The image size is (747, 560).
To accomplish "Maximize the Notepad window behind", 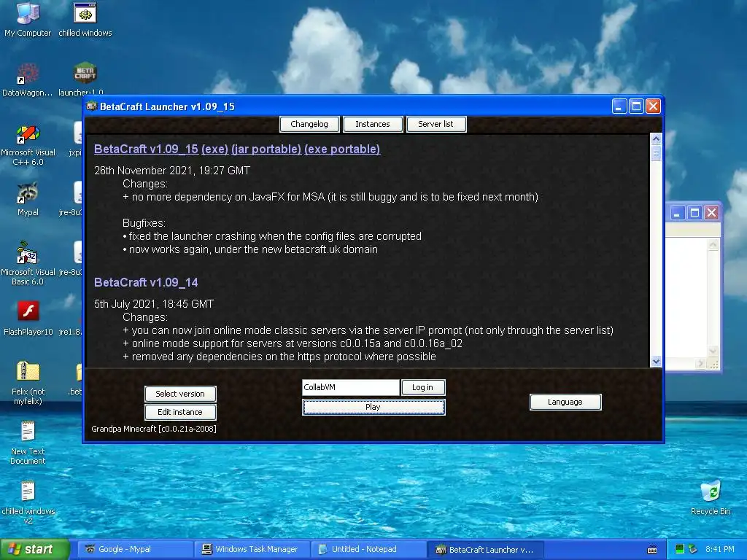I will click(694, 213).
